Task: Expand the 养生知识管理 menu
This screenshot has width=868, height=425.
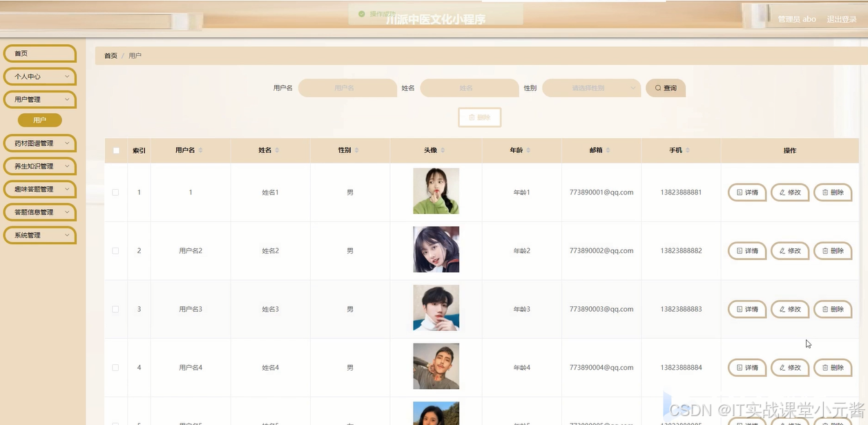Action: click(x=40, y=166)
